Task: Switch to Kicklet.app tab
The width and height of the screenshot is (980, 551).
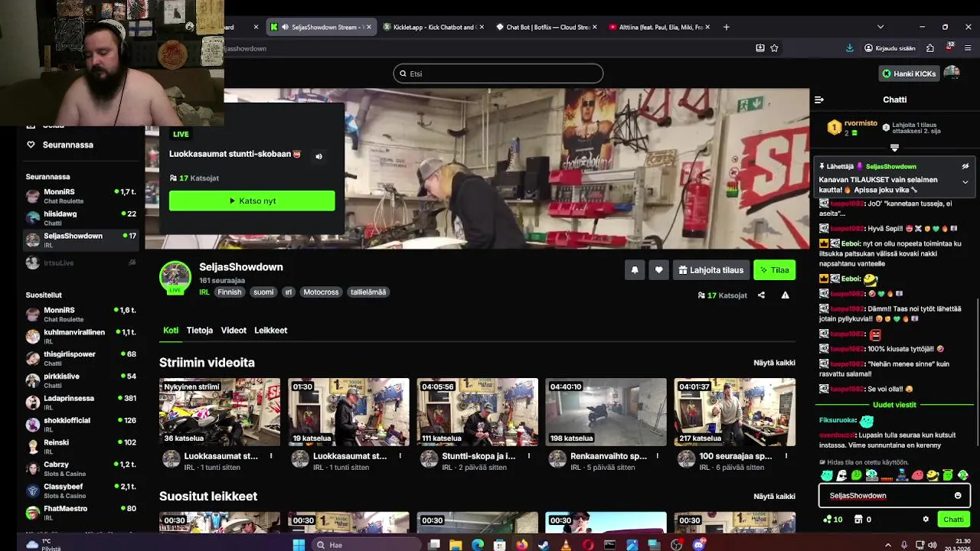Action: 433,27
